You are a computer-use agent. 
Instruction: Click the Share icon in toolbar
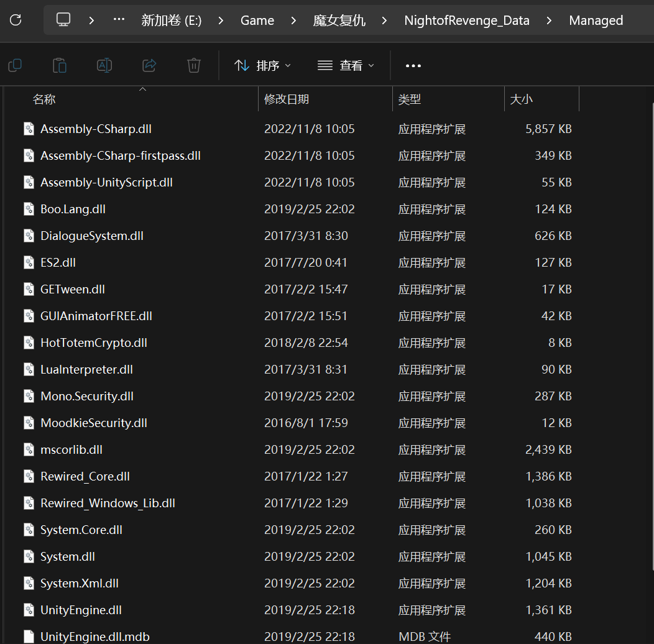click(149, 65)
